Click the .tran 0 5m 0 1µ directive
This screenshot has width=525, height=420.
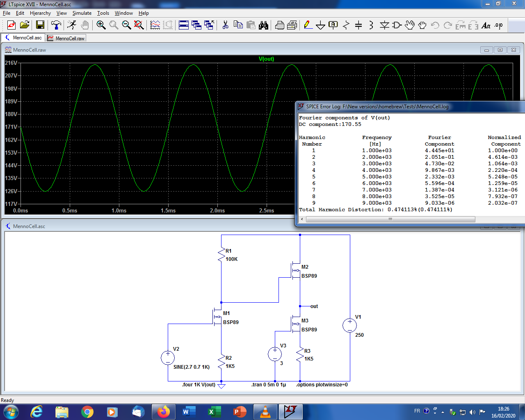click(269, 385)
